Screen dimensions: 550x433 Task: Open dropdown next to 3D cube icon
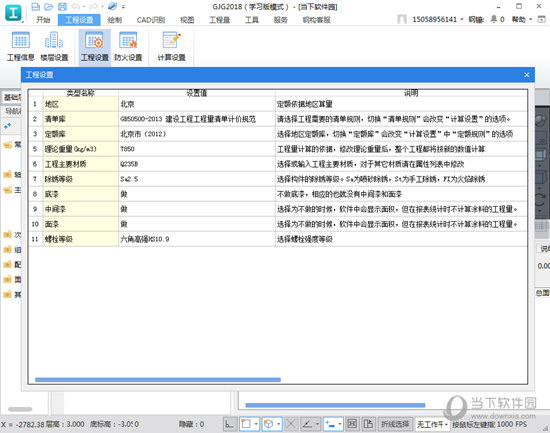tap(279, 424)
